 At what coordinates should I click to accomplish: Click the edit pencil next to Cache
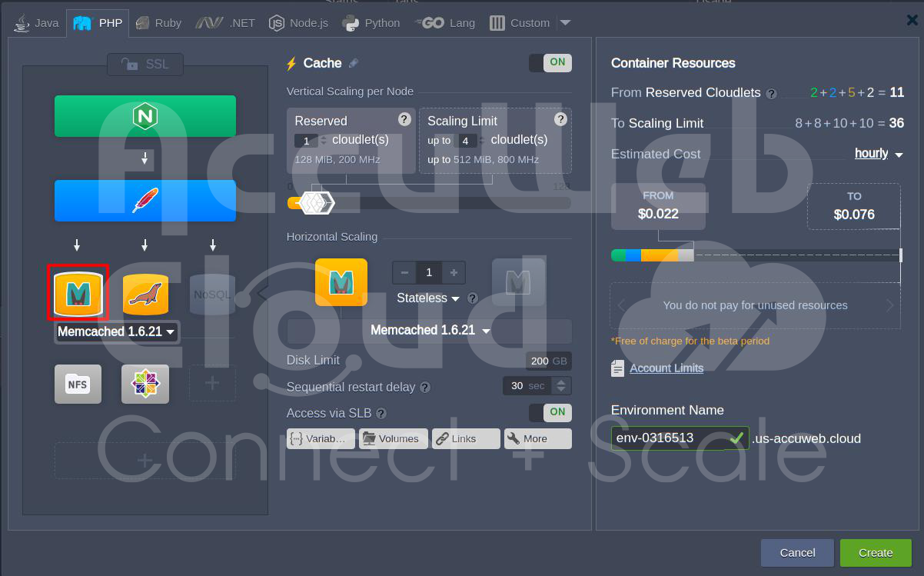354,64
